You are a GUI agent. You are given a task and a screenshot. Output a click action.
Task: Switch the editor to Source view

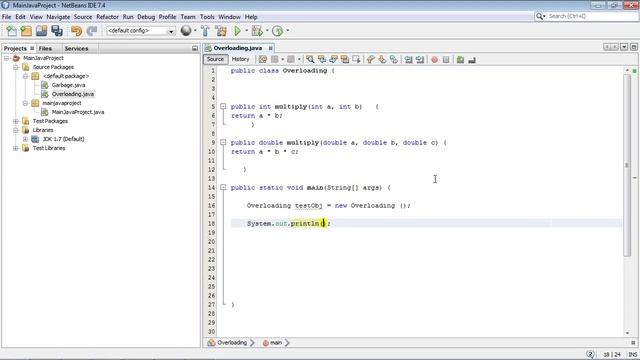coord(216,59)
